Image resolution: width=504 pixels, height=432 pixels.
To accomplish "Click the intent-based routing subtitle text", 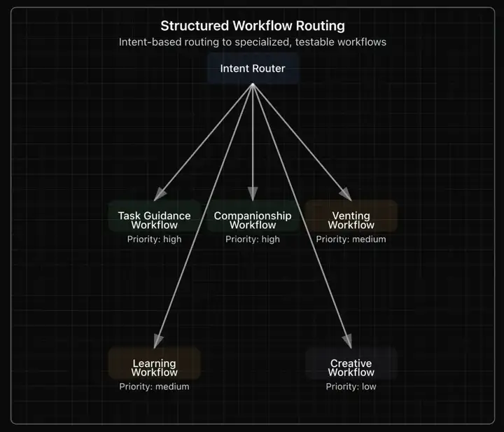I will tap(252, 42).
